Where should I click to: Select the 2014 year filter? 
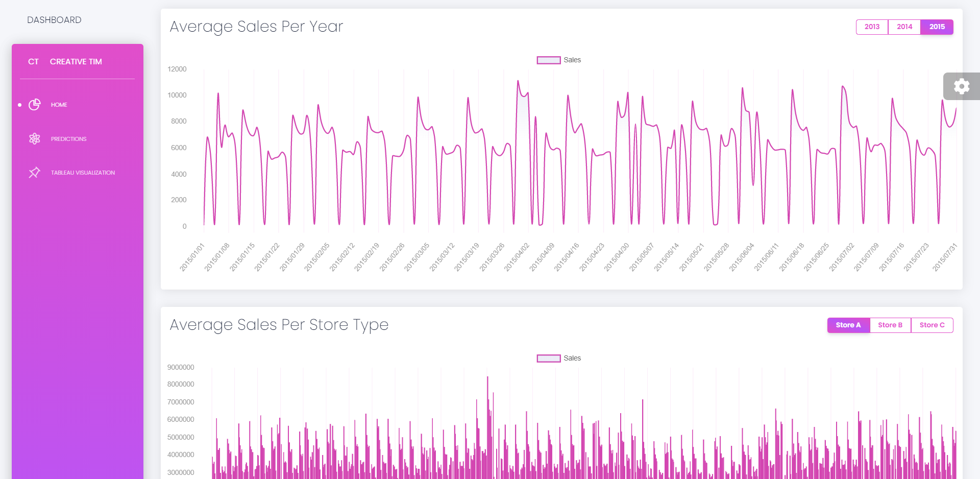click(904, 27)
